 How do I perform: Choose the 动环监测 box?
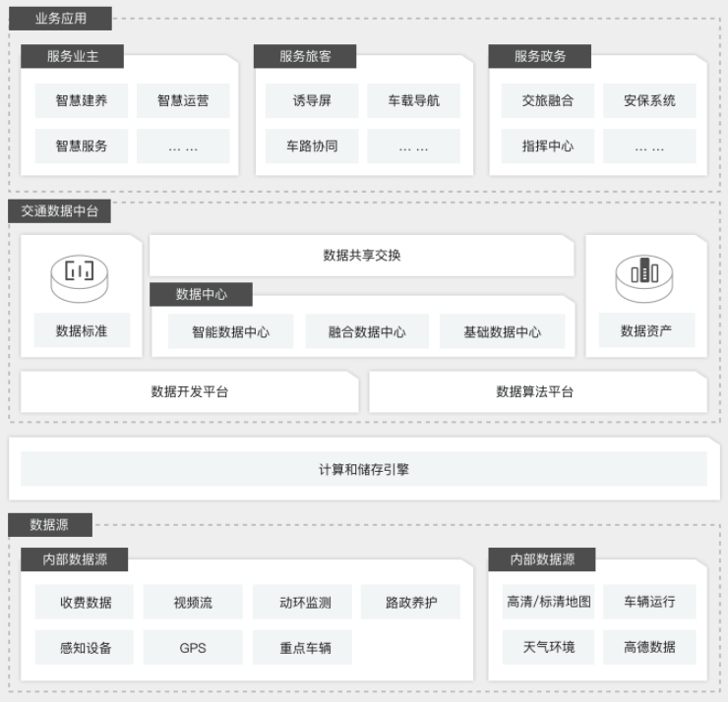click(302, 602)
